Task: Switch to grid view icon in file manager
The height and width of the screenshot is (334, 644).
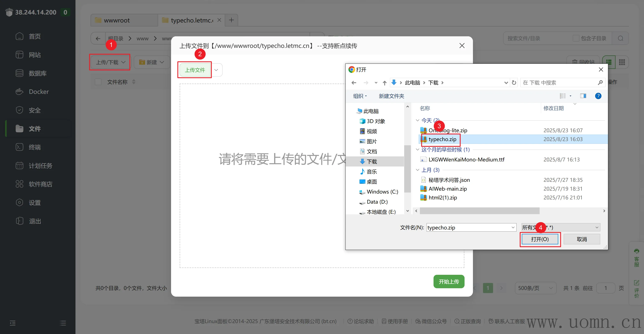Action: click(622, 62)
